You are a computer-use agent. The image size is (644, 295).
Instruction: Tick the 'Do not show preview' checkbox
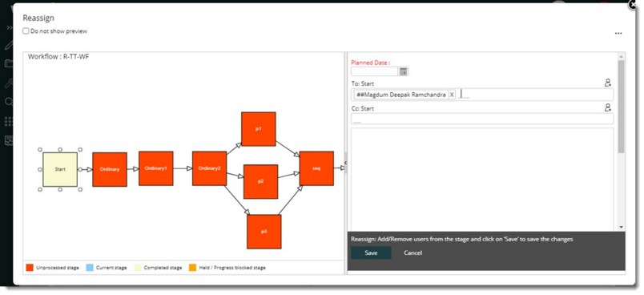(26, 31)
